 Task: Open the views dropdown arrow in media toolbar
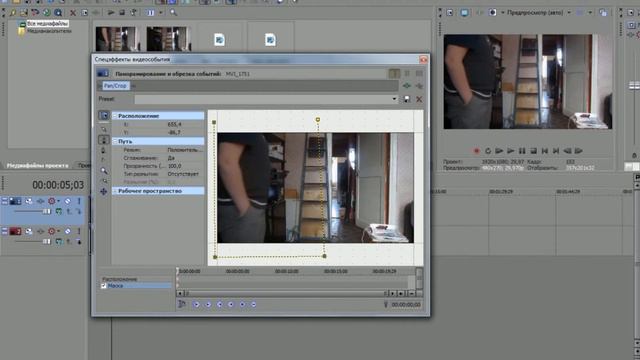point(161,13)
